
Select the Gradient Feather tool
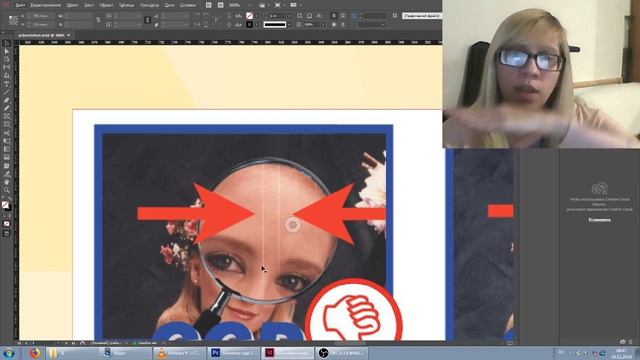7,158
